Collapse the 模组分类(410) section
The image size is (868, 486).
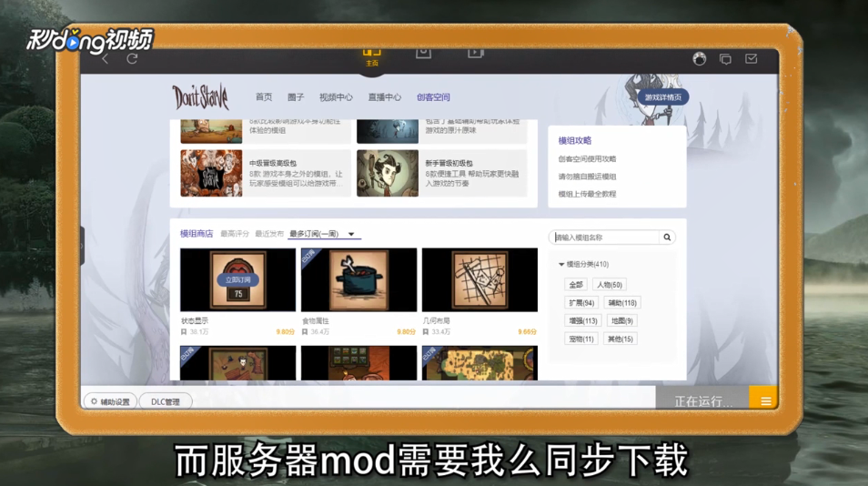click(583, 265)
